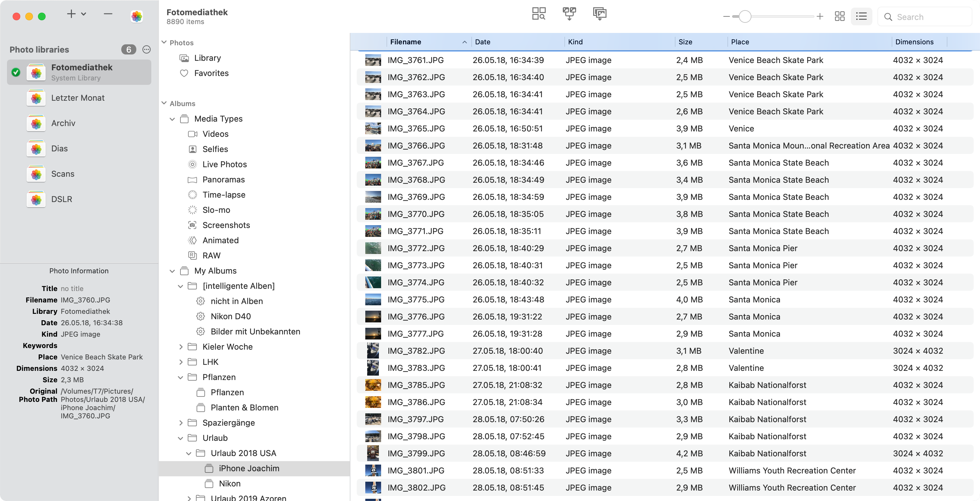Select the Live Photos media type
This screenshot has width=980, height=501.
tap(224, 164)
